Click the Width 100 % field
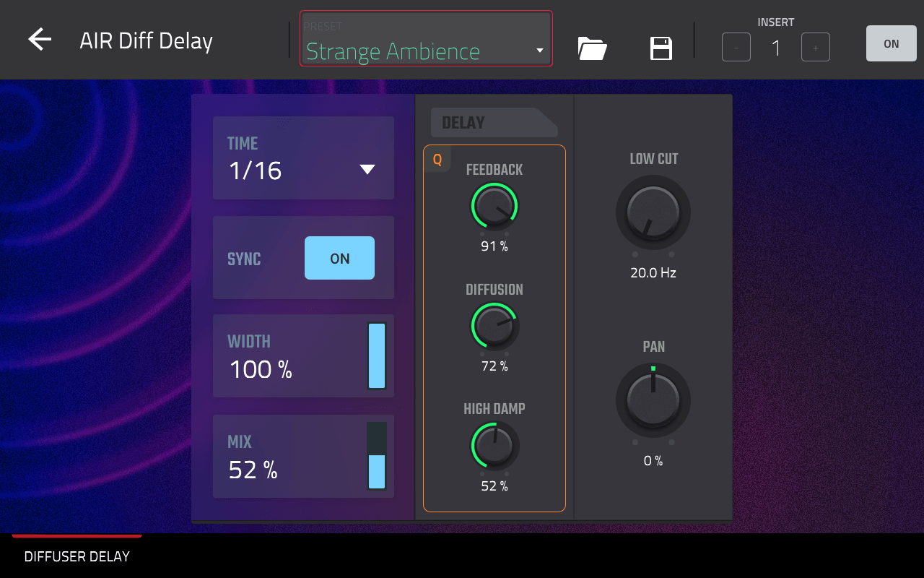Viewport: 924px width, 578px height. [289, 356]
